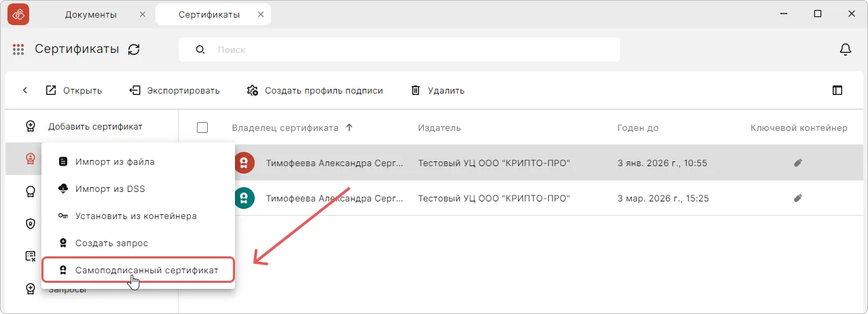Screen dimensions: 868x314
Task: Click the teal certificate avatar in second row
Action: 245,199
